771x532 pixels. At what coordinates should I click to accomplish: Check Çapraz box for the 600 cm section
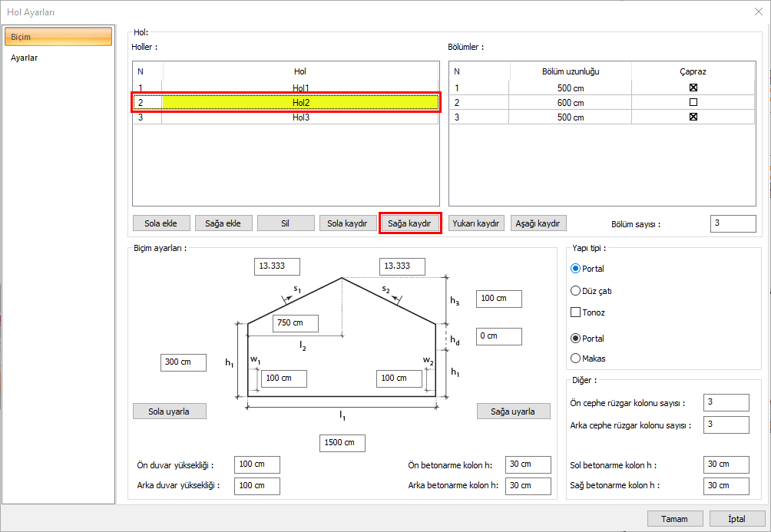pyautogui.click(x=693, y=102)
